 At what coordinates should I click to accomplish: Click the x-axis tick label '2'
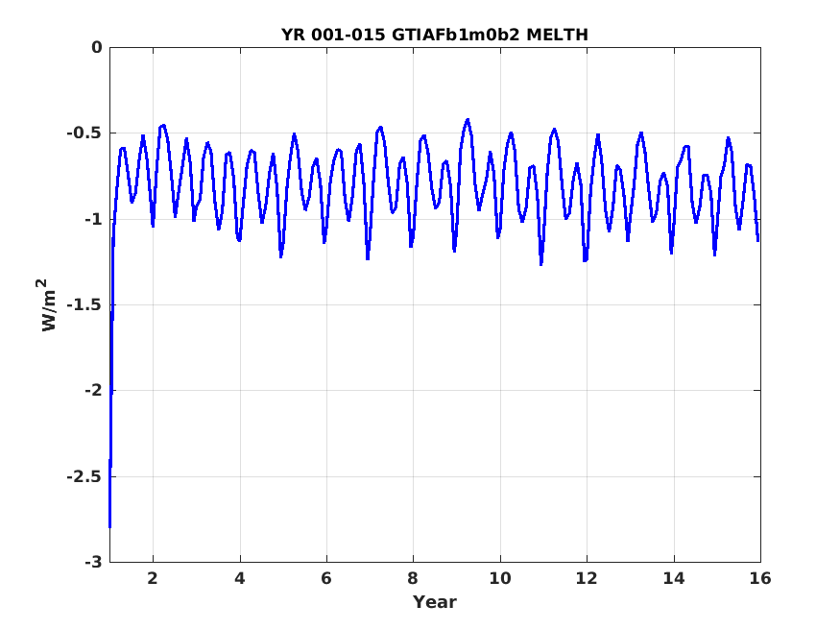click(154, 578)
